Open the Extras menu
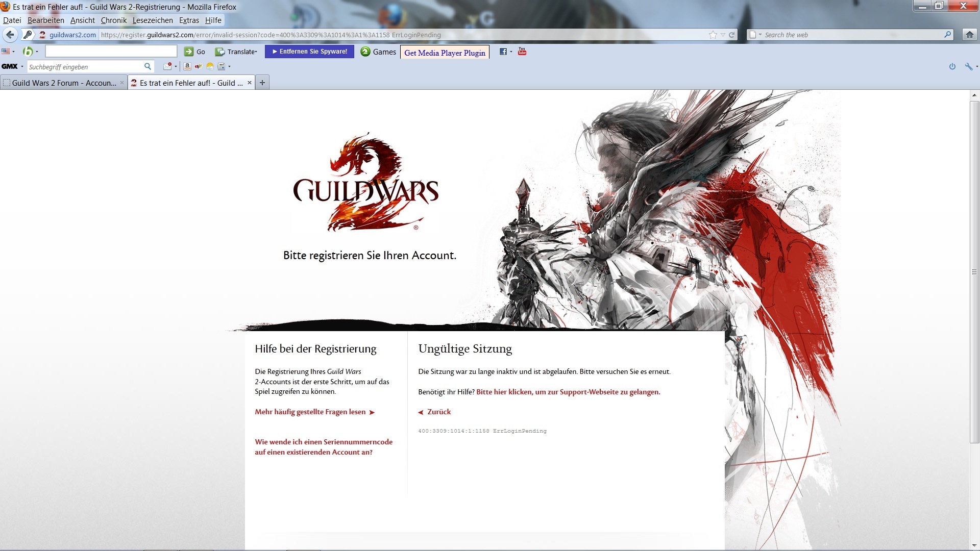 click(189, 20)
